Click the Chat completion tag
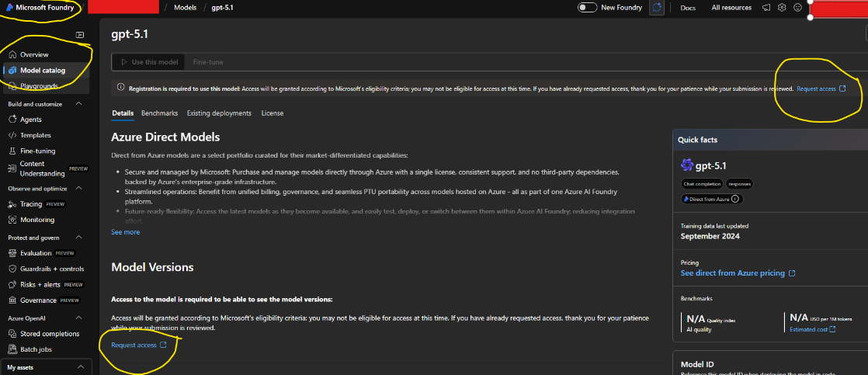The image size is (868, 375). (x=701, y=184)
